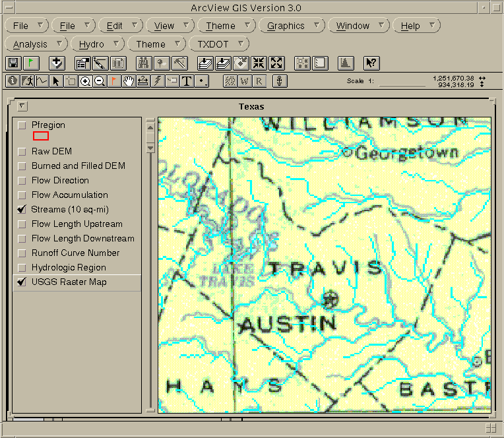Click the binoculars Find icon
The width and height of the screenshot is (504, 438).
coord(143,63)
